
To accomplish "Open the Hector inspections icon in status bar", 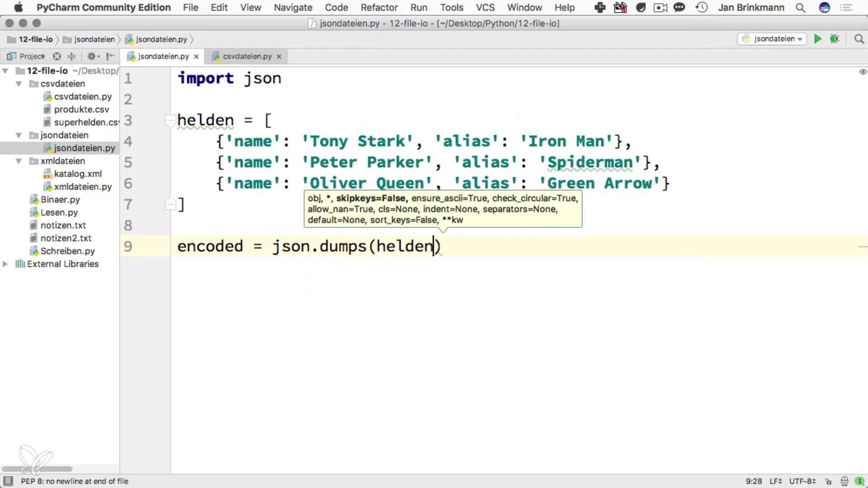I will 844,481.
